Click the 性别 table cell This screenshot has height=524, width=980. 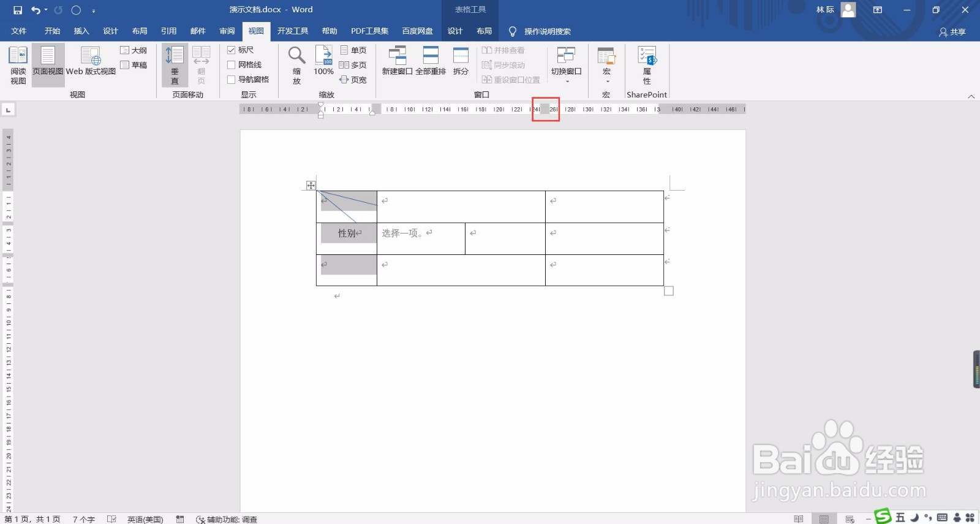coord(347,238)
